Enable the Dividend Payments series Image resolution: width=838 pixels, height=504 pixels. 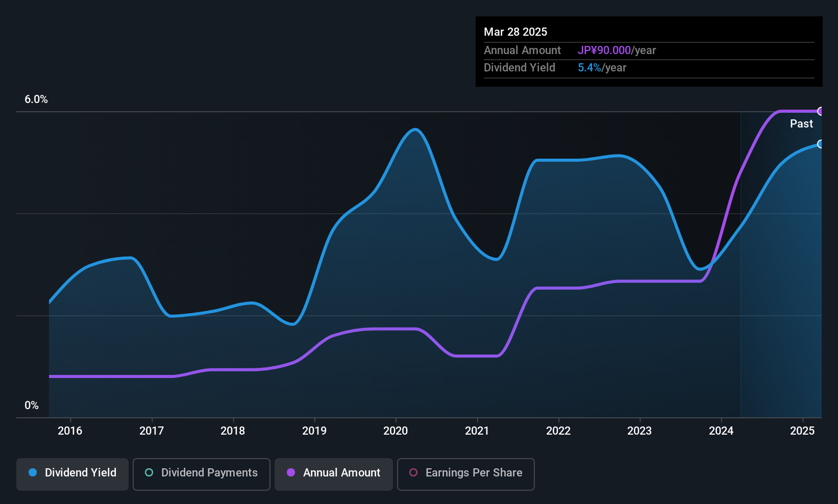tap(202, 473)
